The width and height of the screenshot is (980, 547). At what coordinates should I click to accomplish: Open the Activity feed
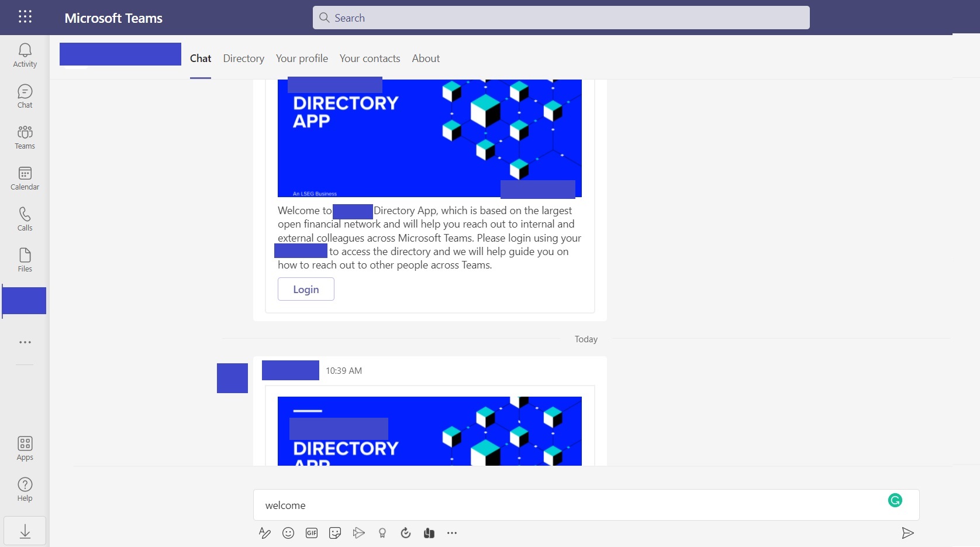[x=25, y=54]
